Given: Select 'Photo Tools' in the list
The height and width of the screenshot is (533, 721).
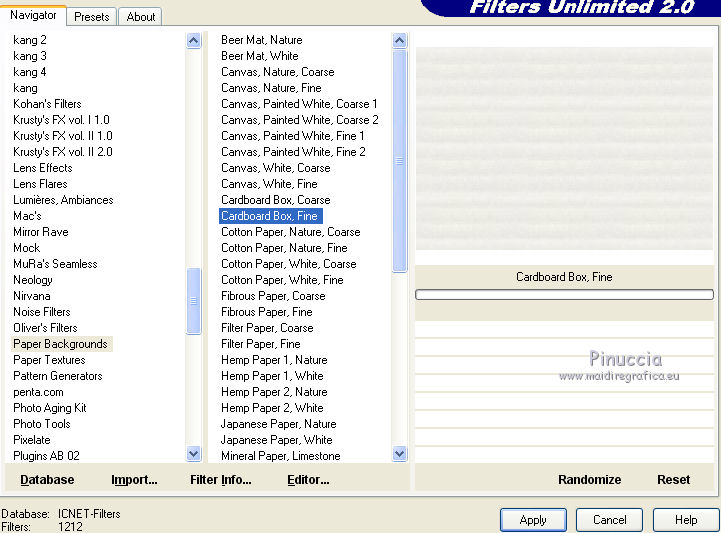Looking at the screenshot, I should [x=42, y=424].
